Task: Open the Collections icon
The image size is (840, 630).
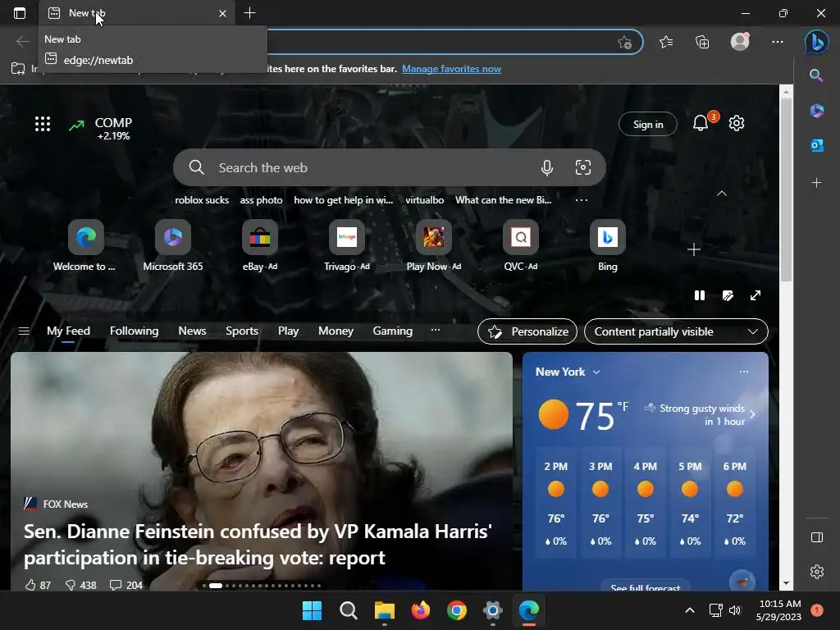Action: tap(702, 42)
